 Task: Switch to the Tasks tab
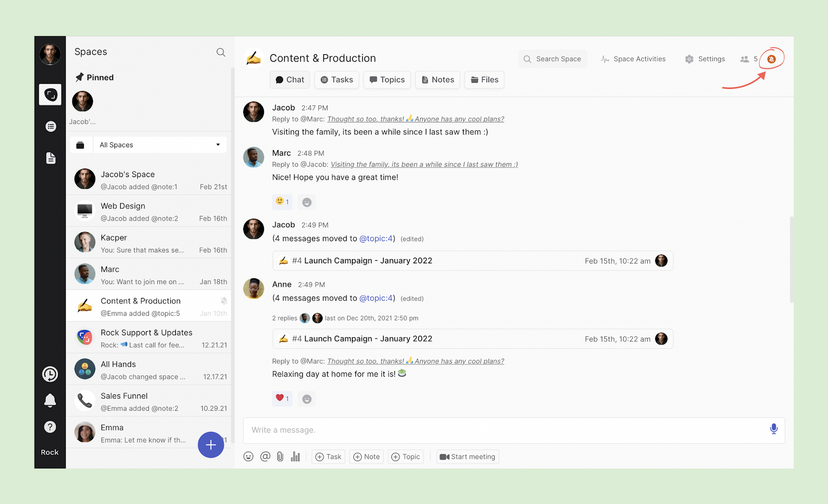point(336,80)
